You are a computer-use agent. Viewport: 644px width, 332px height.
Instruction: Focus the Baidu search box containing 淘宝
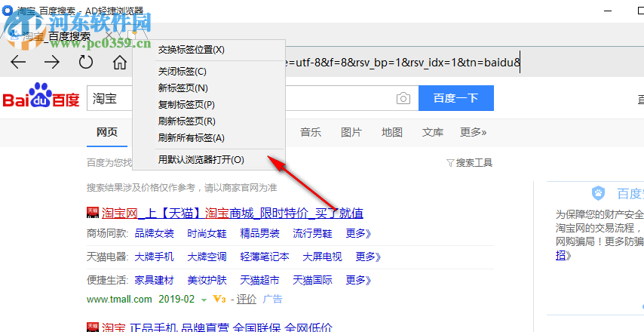(x=252, y=98)
